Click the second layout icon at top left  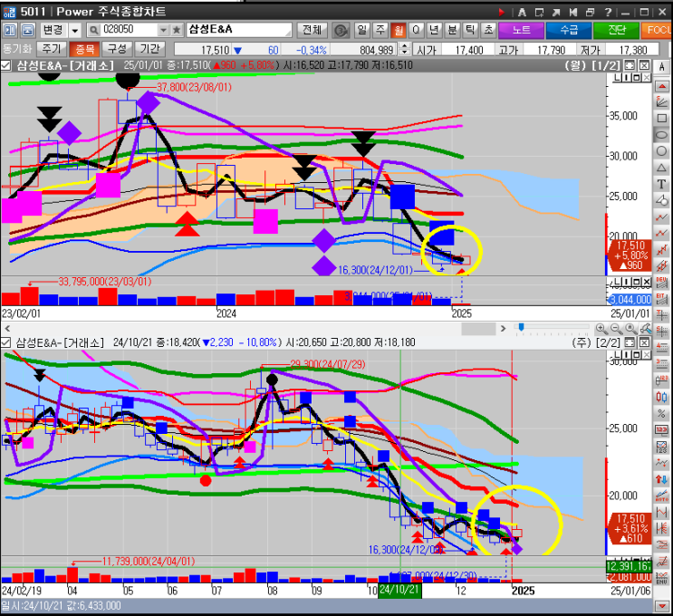[x=28, y=30]
